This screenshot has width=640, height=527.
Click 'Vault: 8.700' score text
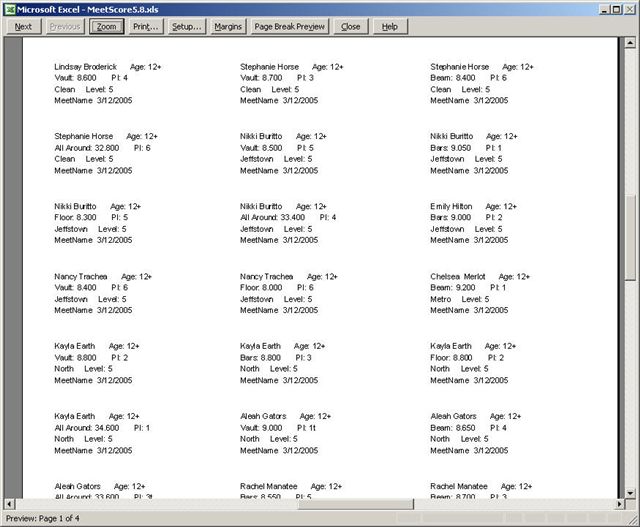261,78
